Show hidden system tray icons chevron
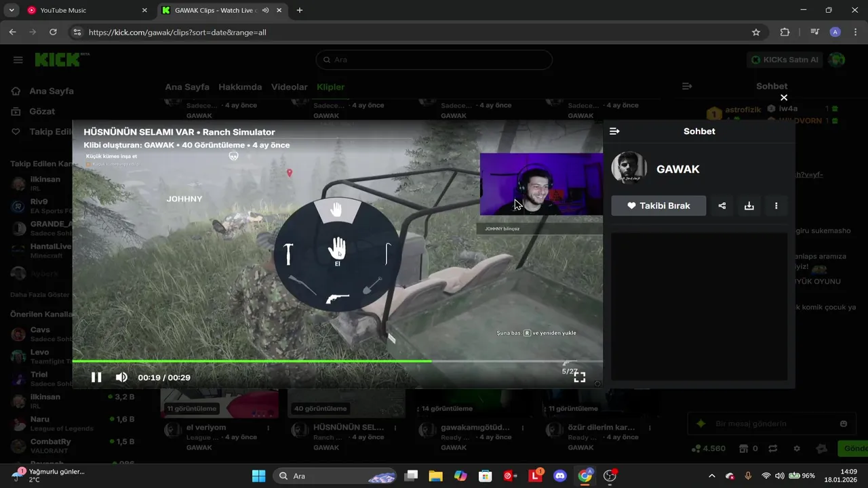 pos(711,476)
